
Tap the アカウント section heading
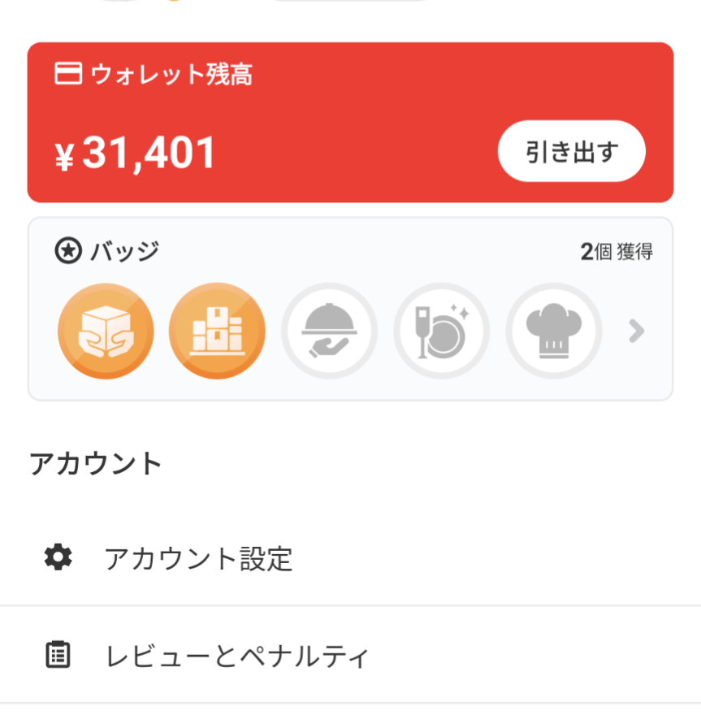tap(96, 463)
